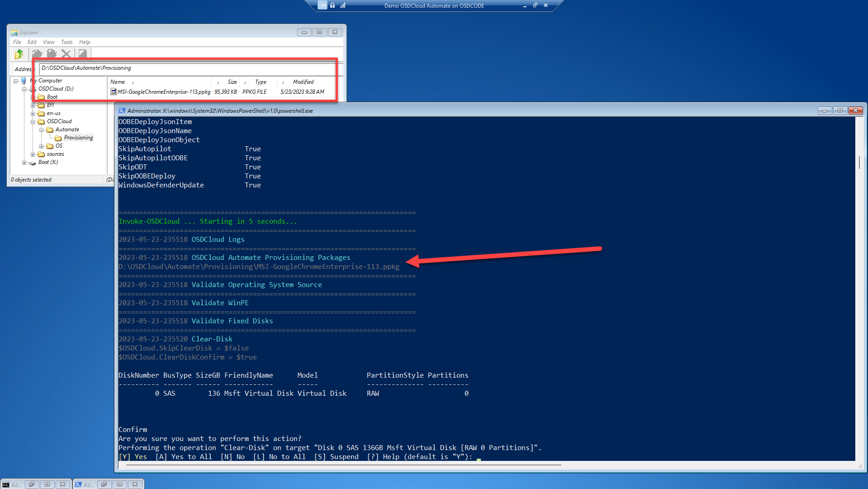This screenshot has height=489, width=868.
Task: Expand the Boot (X:) drive node
Action: (x=24, y=163)
